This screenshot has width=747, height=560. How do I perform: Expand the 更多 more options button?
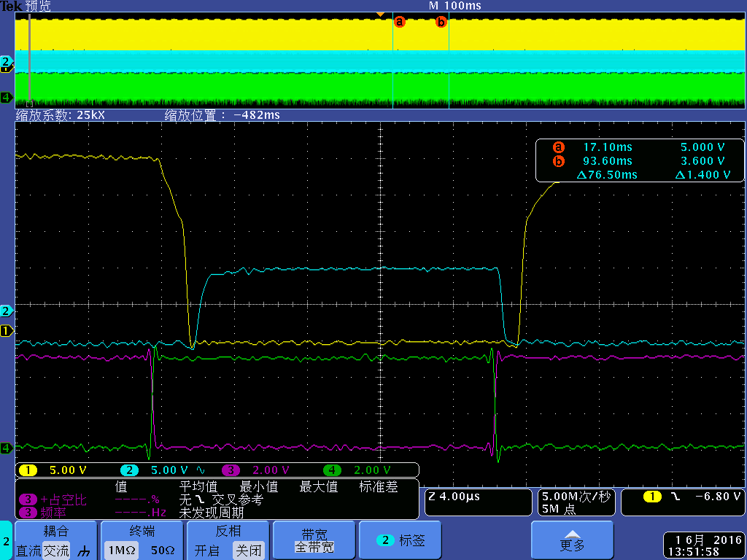coord(572,540)
